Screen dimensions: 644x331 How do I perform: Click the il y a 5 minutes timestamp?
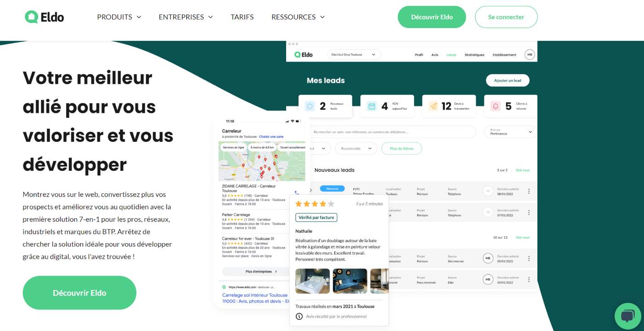click(369, 203)
